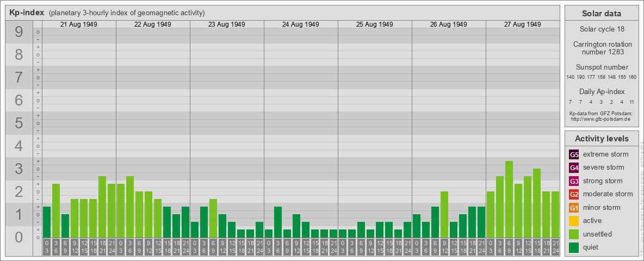644x261 pixels.
Task: Click the moderate storm legend text
Action: point(608,194)
